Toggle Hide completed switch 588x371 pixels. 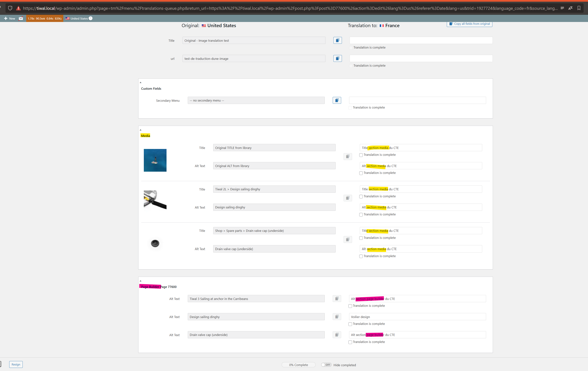tap(326, 365)
